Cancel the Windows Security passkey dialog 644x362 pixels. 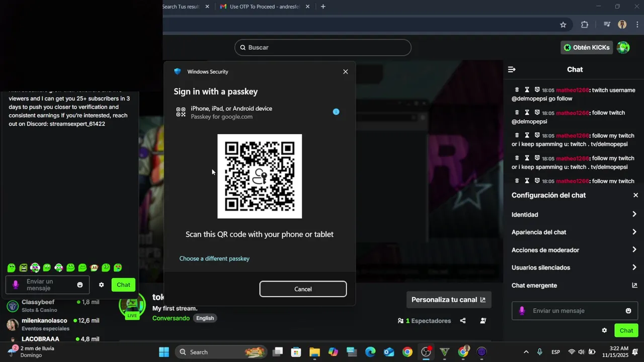[x=303, y=289]
